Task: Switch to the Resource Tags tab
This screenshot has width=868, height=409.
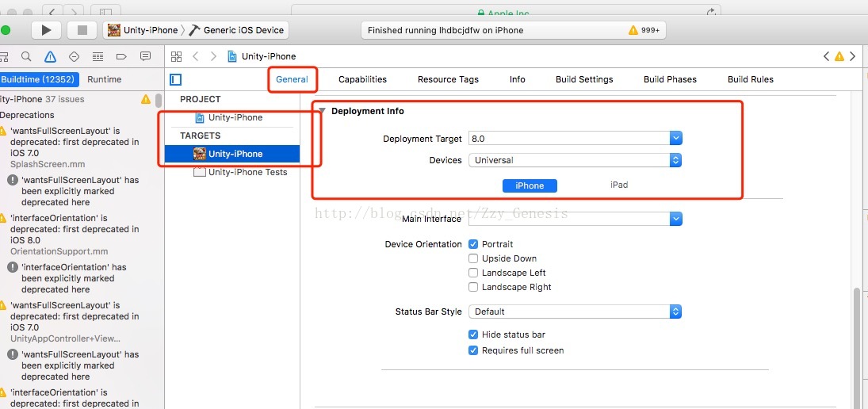Action: (x=448, y=79)
